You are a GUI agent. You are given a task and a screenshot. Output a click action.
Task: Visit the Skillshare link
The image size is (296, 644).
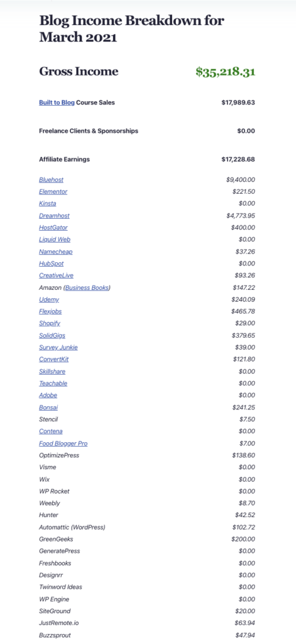pyautogui.click(x=52, y=371)
